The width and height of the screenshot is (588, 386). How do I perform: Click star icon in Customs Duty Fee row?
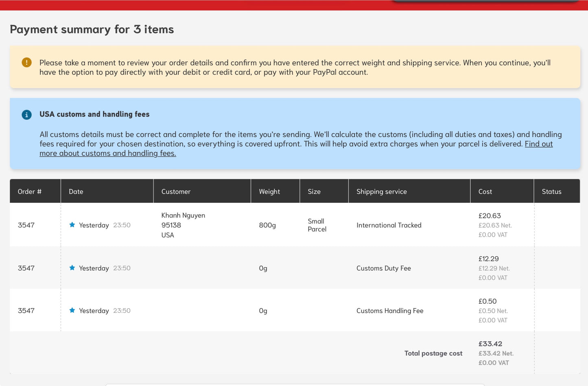click(72, 268)
